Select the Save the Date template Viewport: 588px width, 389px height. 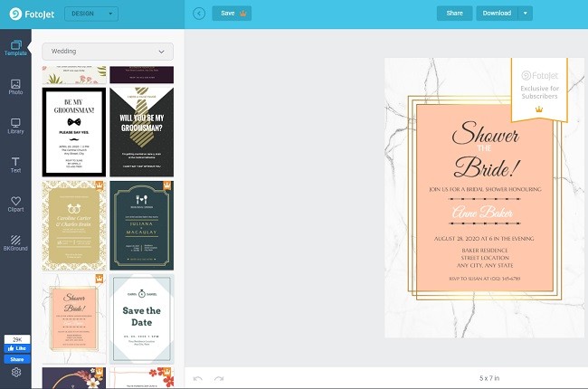click(142, 318)
